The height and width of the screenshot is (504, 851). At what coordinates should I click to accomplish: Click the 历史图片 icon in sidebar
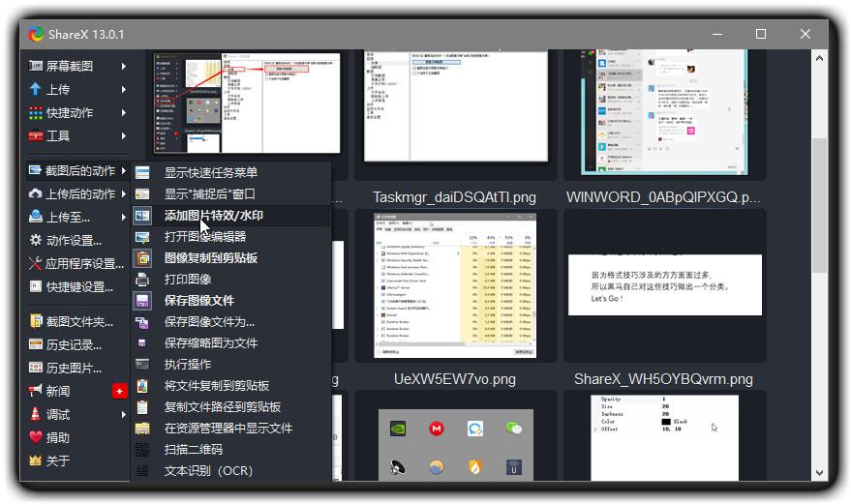pos(35,368)
